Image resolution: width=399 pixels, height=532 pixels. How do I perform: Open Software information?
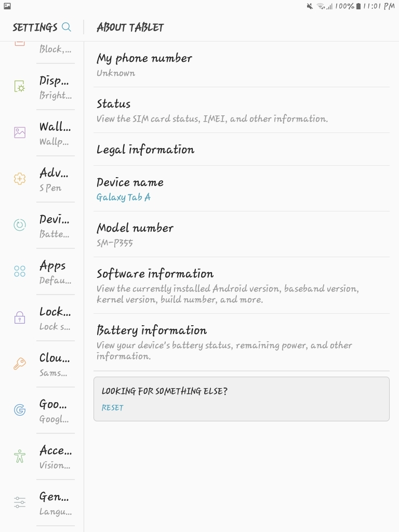[241, 285]
